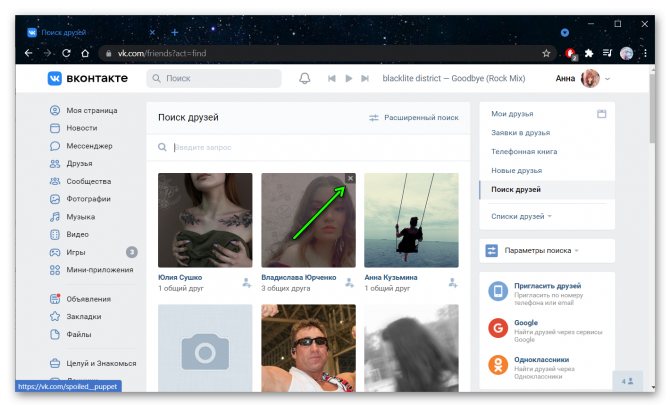
Task: Expand Параметры поиска section
Action: point(541,250)
